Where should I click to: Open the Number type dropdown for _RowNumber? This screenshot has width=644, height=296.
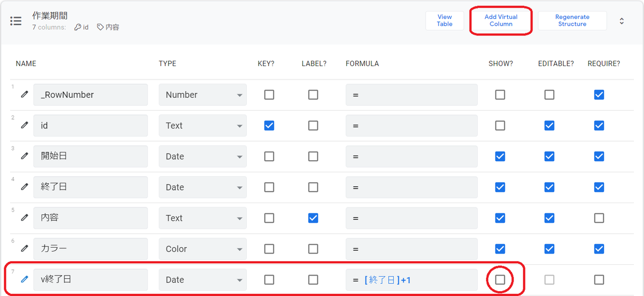tap(203, 95)
